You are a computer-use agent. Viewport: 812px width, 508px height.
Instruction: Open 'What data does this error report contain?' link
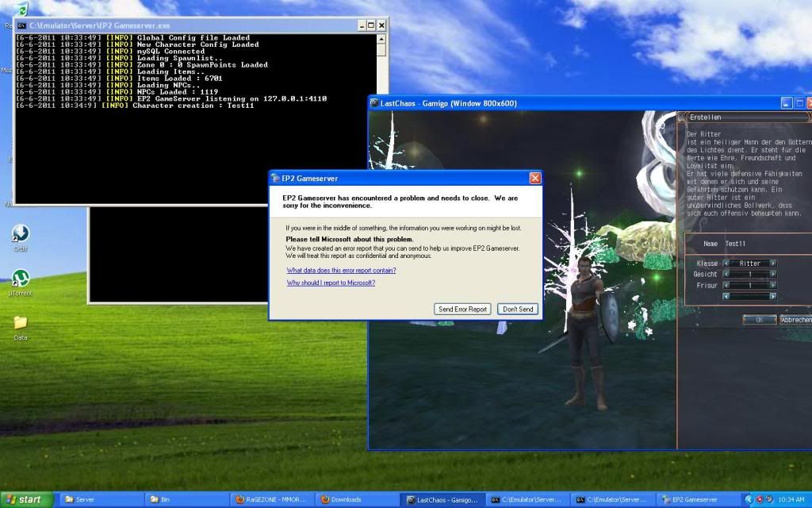point(341,270)
